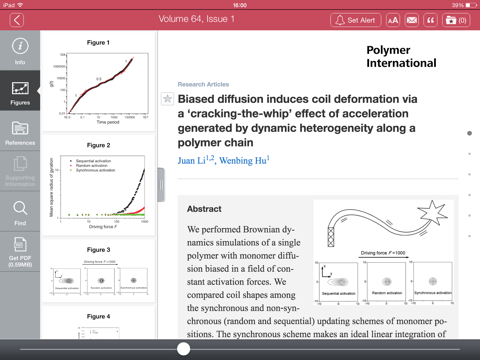Open Supporting Information tab
The height and width of the screenshot is (360, 480).
[x=20, y=171]
